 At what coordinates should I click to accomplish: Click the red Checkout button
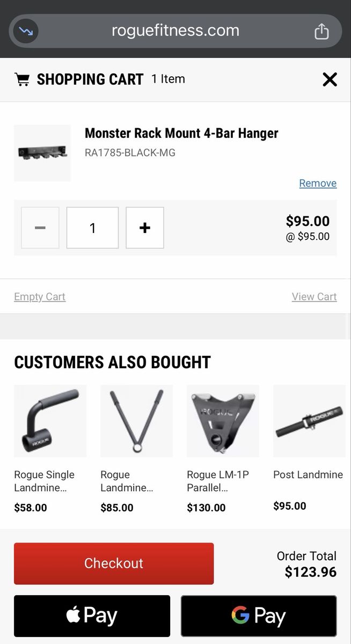(x=114, y=563)
